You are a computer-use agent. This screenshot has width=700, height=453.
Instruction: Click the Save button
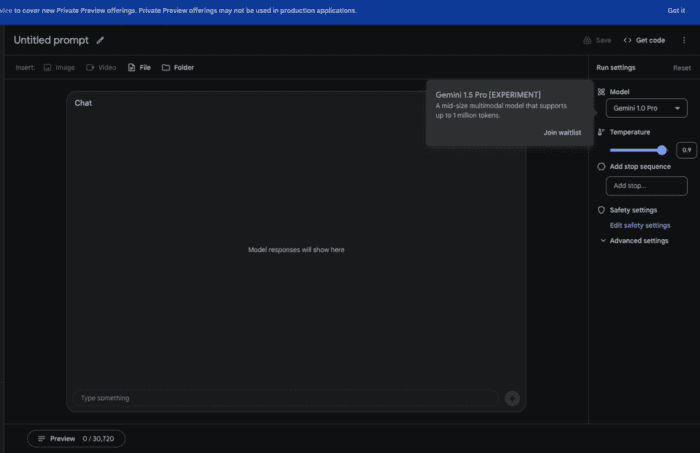click(597, 40)
